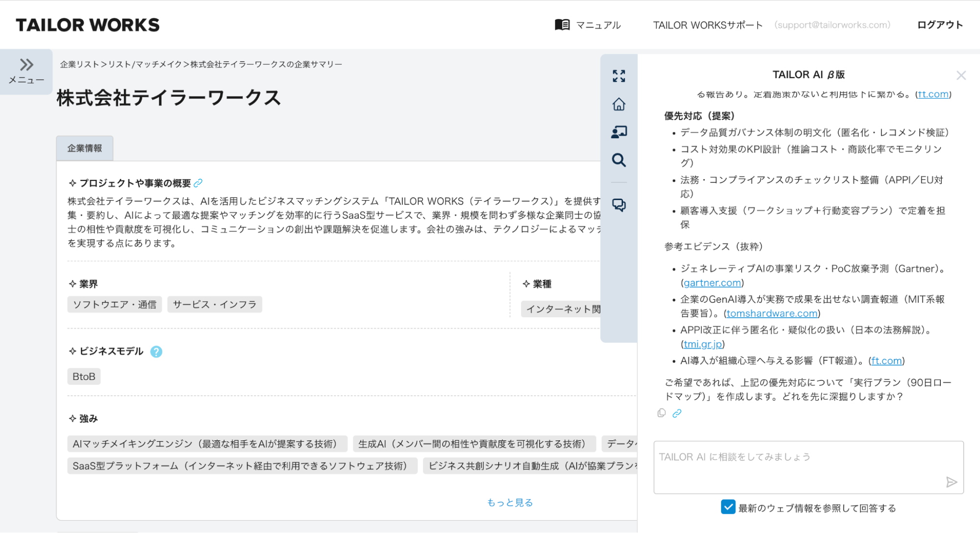Screen dimensions: 980x533
Task: Copy the AI response with copy icon
Action: tap(661, 413)
